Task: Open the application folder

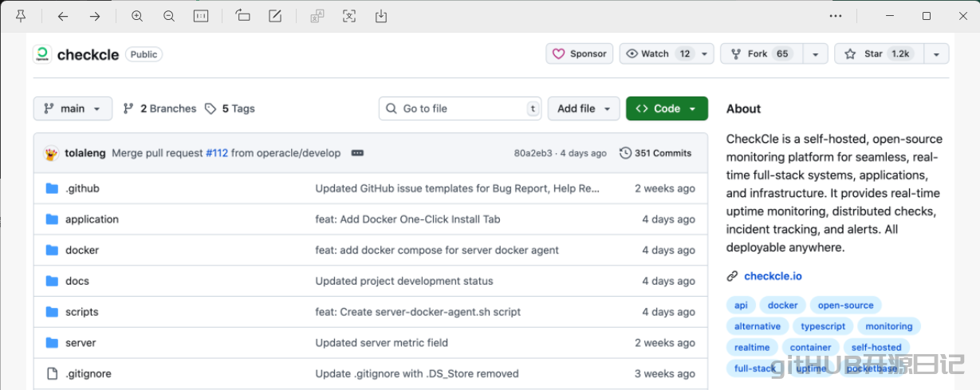Action: pos(92,219)
